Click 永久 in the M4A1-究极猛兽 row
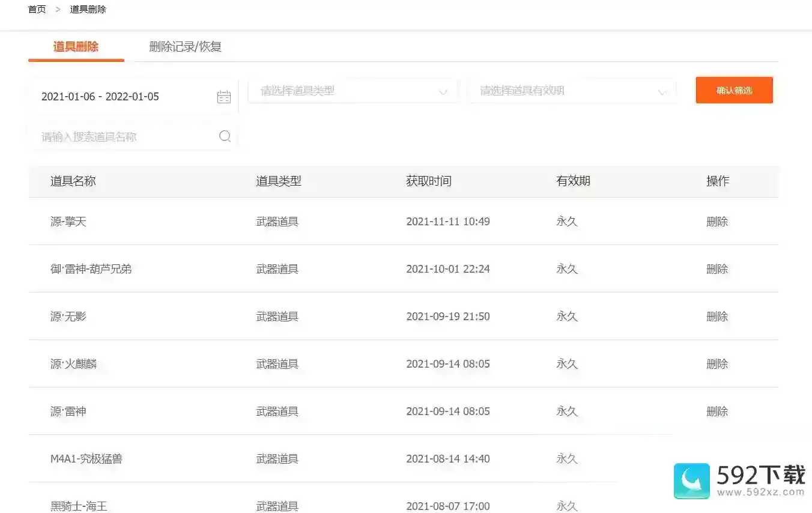This screenshot has height=513, width=812. coord(567,459)
